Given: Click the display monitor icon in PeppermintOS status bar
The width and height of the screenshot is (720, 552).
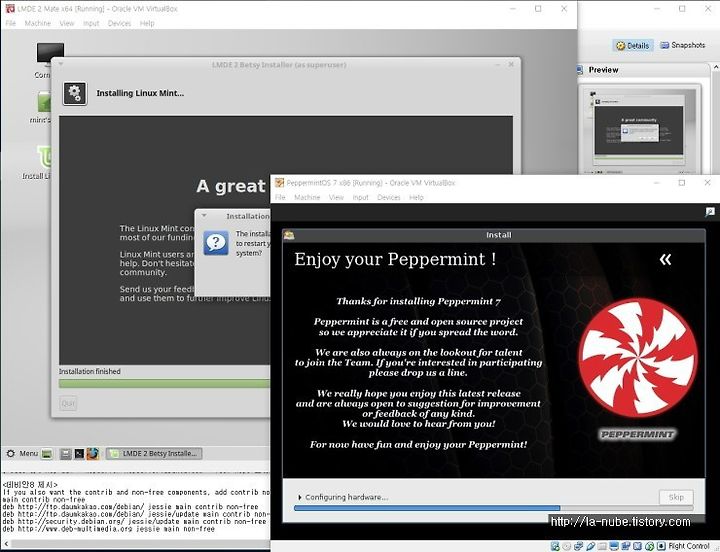Looking at the screenshot, I should point(614,546).
